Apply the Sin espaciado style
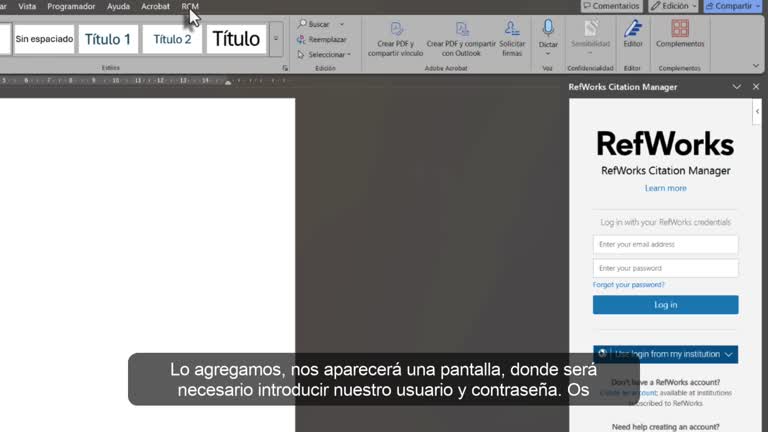Screen dimensions: 768x432 pos(44,39)
